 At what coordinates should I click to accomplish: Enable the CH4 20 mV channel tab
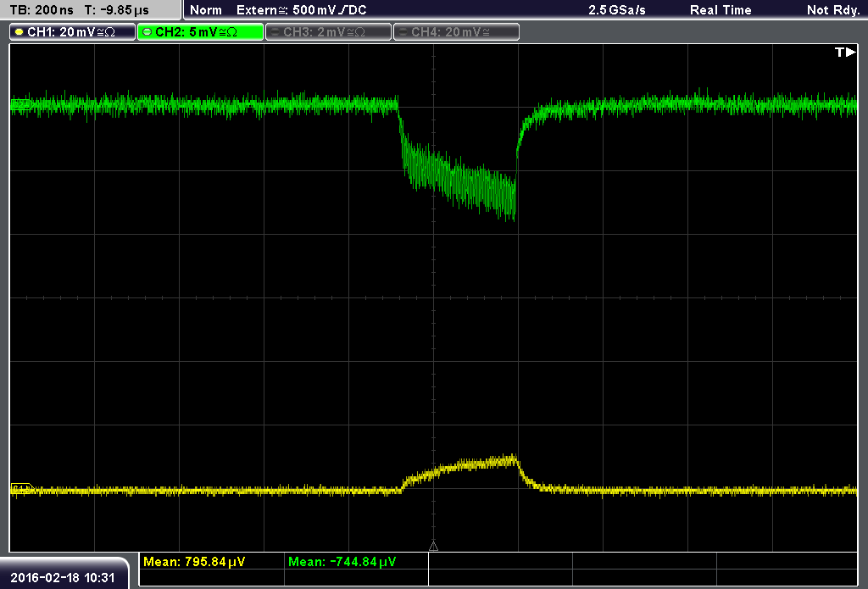click(x=456, y=32)
